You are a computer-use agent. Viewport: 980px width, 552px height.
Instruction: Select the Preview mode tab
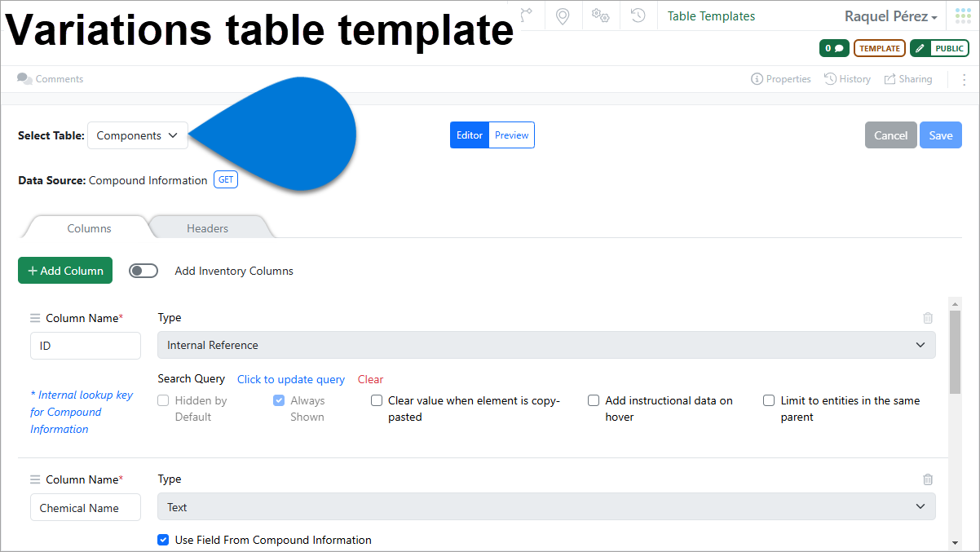pos(511,135)
